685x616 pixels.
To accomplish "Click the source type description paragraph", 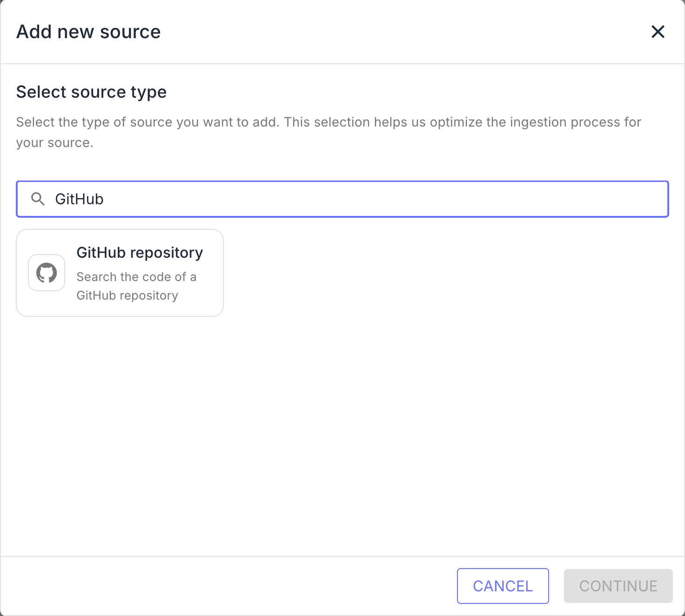I will point(329,132).
